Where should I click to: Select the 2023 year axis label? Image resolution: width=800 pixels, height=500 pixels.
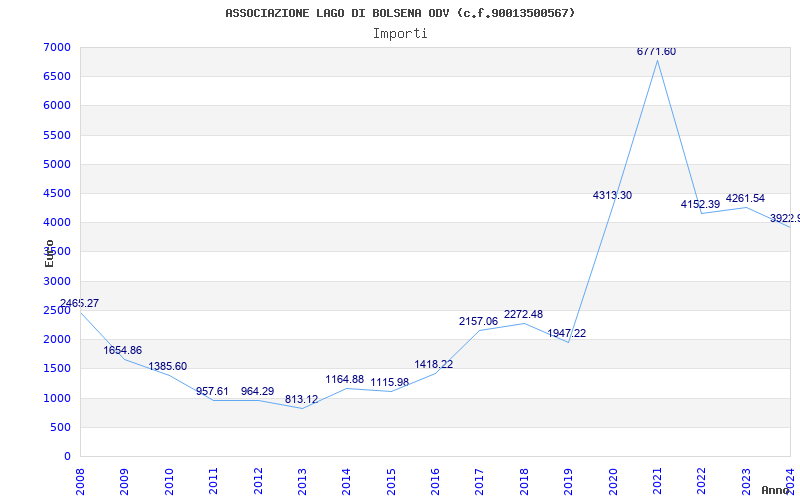click(x=746, y=482)
